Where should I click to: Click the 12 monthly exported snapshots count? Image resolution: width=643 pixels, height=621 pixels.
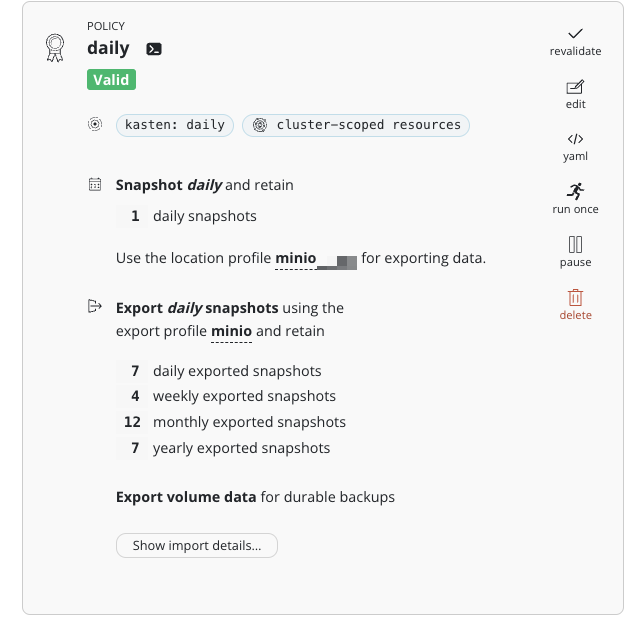click(132, 422)
